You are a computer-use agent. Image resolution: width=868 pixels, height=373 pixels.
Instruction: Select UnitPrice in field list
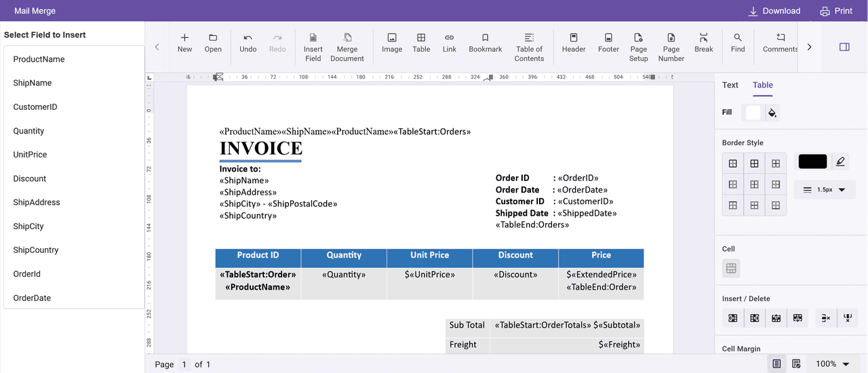[x=74, y=155]
